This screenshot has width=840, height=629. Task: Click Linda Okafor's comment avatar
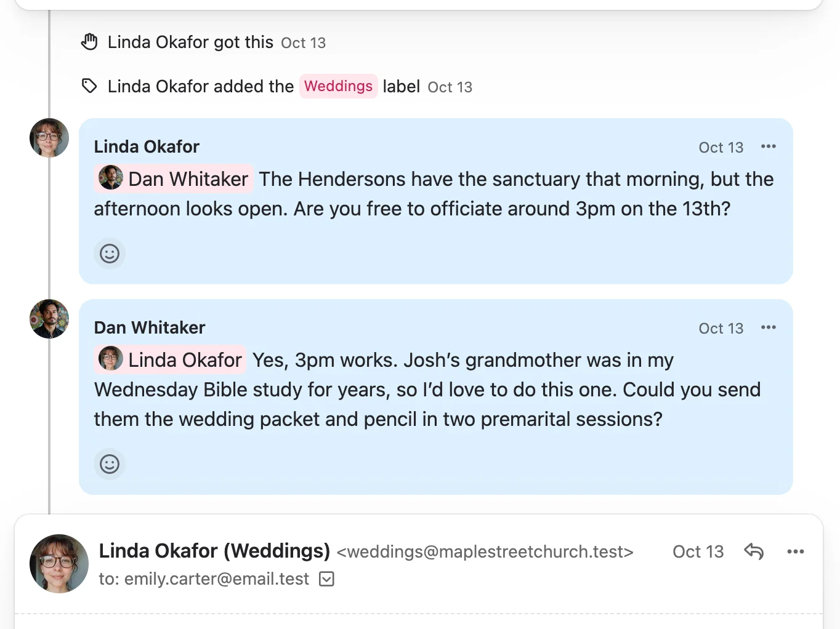[49, 138]
